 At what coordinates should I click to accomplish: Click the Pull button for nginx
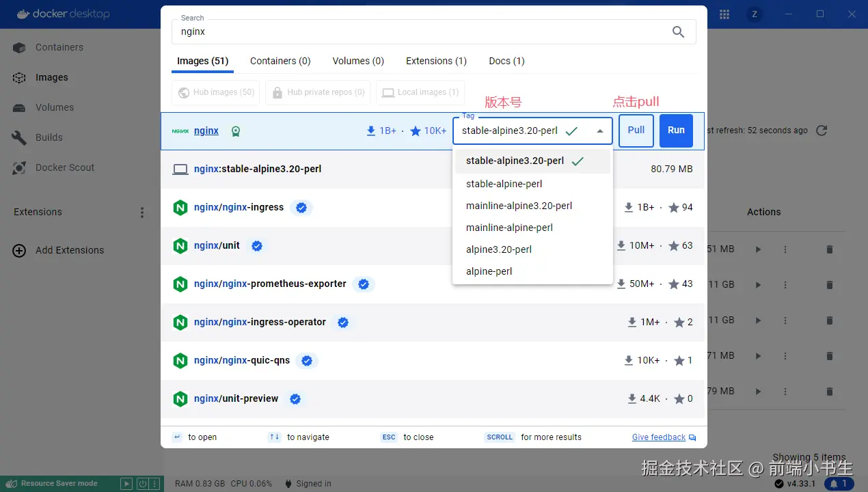[x=636, y=131]
